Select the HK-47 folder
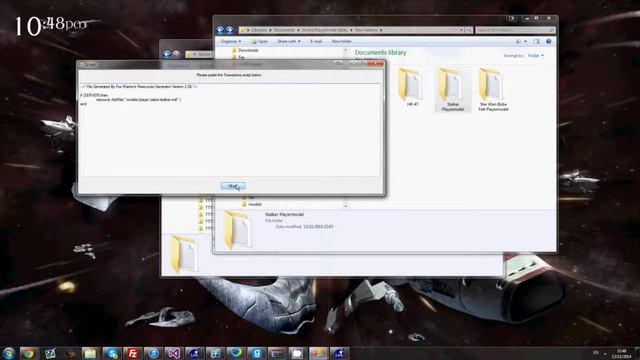Image resolution: width=640 pixels, height=360 pixels. pos(411,87)
